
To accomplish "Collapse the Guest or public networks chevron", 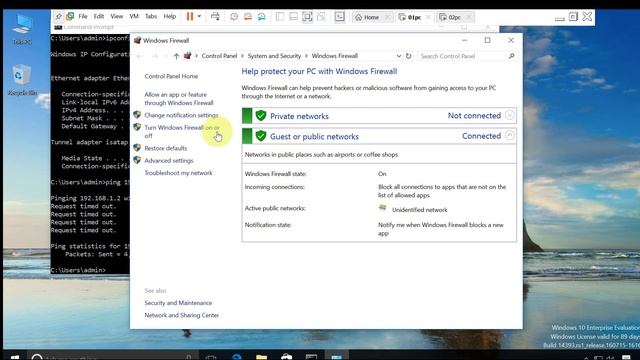I will click(x=509, y=135).
